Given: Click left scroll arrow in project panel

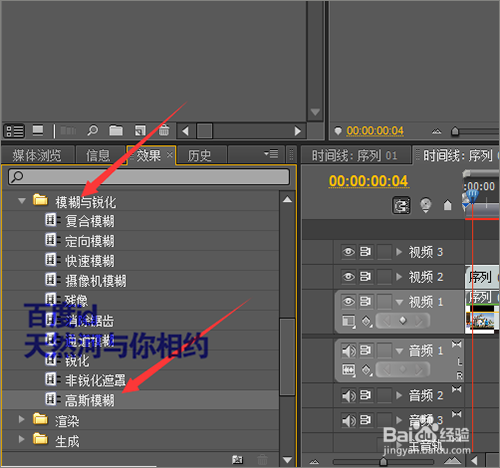Looking at the screenshot, I should click(x=186, y=131).
